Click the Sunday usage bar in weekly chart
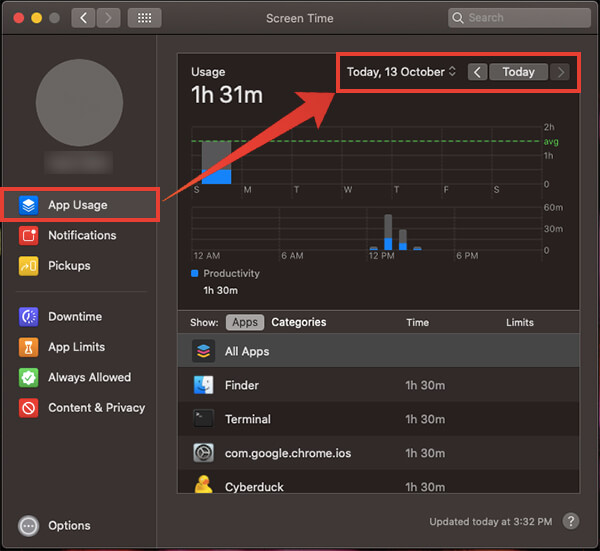 tap(216, 163)
